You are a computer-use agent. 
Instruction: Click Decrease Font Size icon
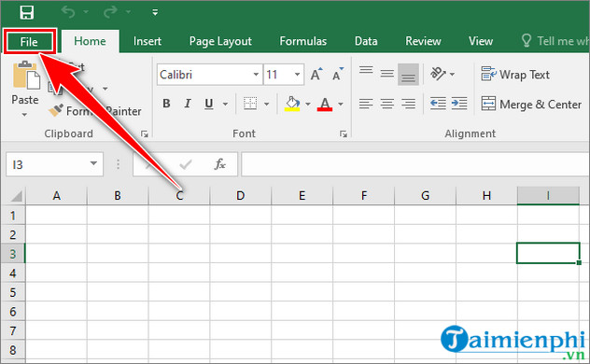pos(338,75)
